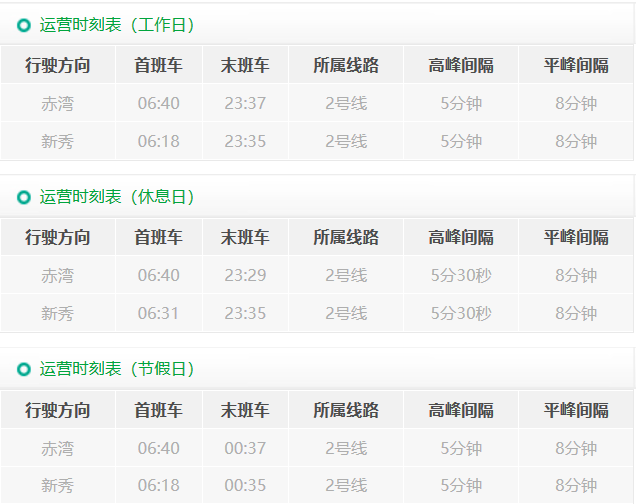Select the 23:37 last train time cell
Viewport: 638px width, 504px height.
pos(245,104)
